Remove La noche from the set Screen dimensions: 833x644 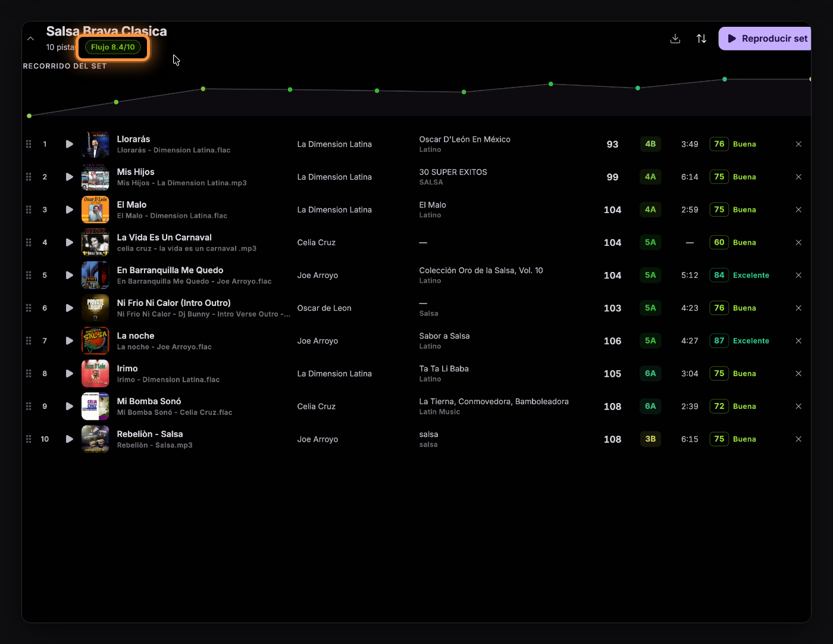pyautogui.click(x=798, y=340)
